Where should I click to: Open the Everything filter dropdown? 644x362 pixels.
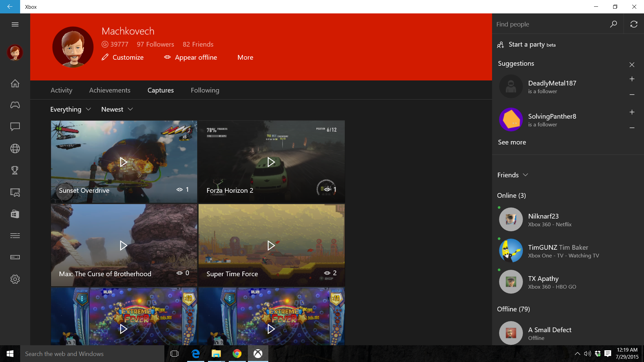click(x=70, y=109)
